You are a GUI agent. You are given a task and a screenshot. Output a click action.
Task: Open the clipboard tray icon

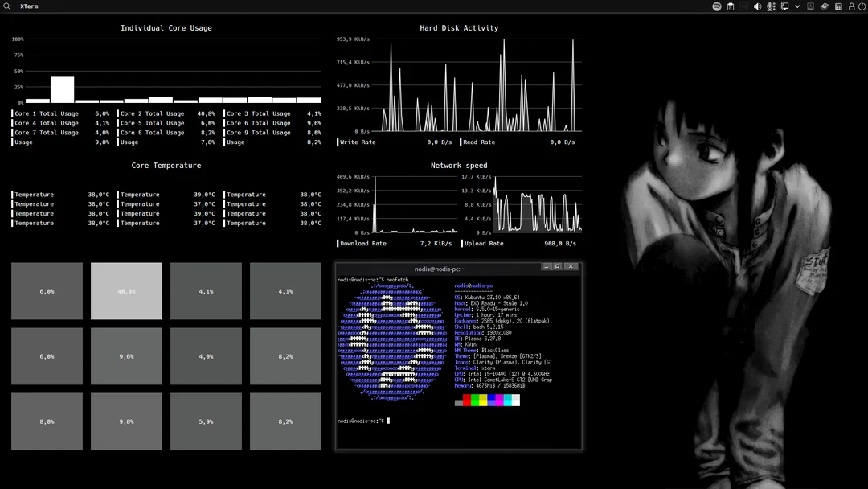pos(731,6)
